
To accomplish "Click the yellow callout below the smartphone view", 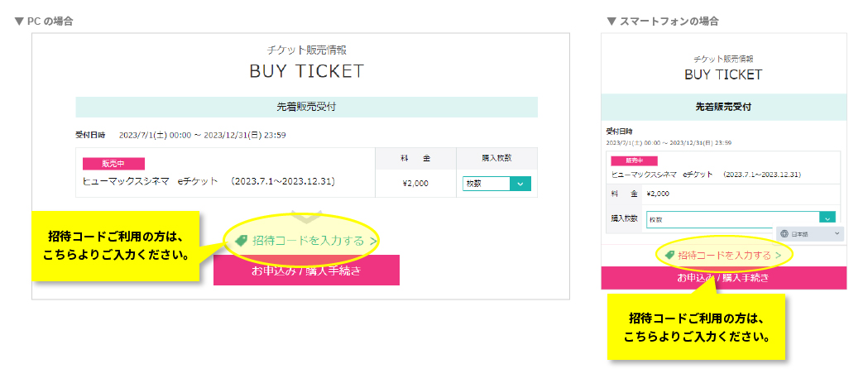I will point(694,329).
